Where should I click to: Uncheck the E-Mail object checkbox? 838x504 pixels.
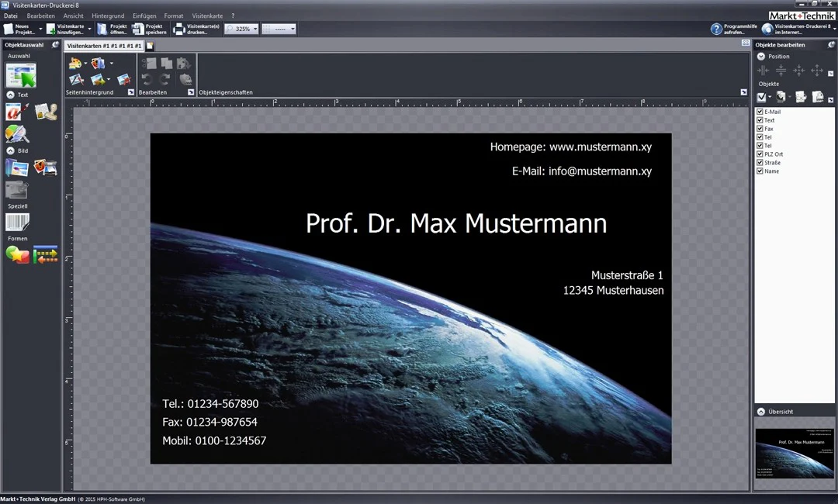760,112
